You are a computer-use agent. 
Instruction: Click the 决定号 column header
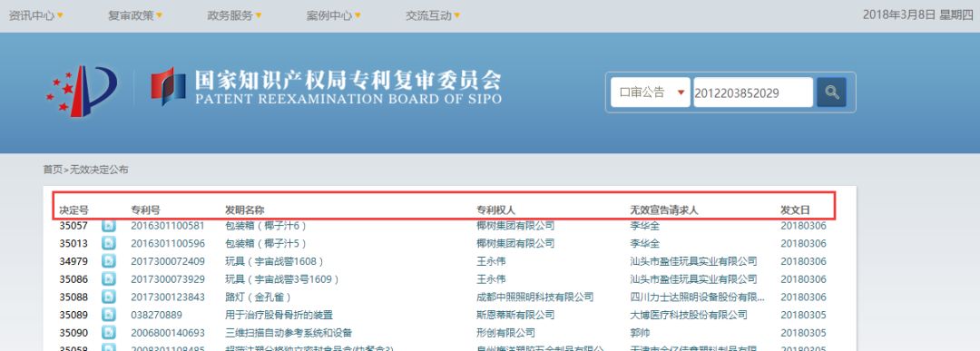73,210
